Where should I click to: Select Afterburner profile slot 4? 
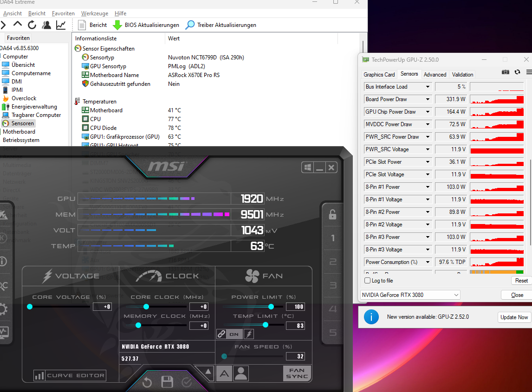click(333, 309)
